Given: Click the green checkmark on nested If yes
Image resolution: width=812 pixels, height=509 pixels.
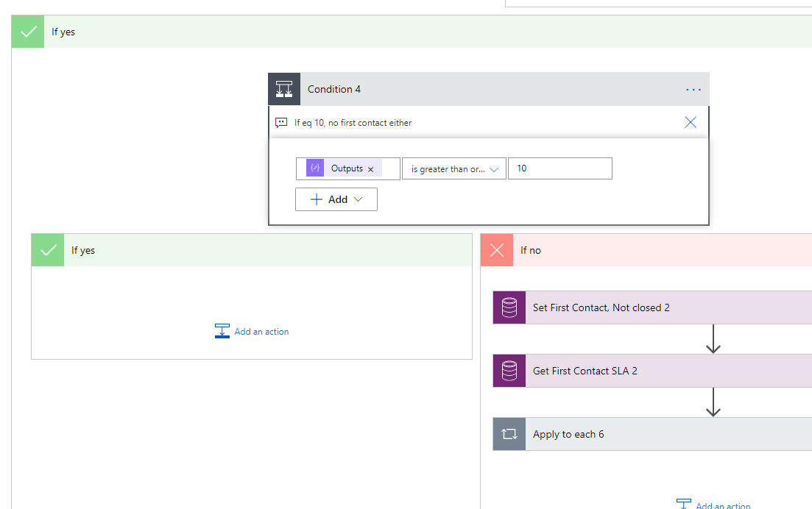Looking at the screenshot, I should 48,250.
